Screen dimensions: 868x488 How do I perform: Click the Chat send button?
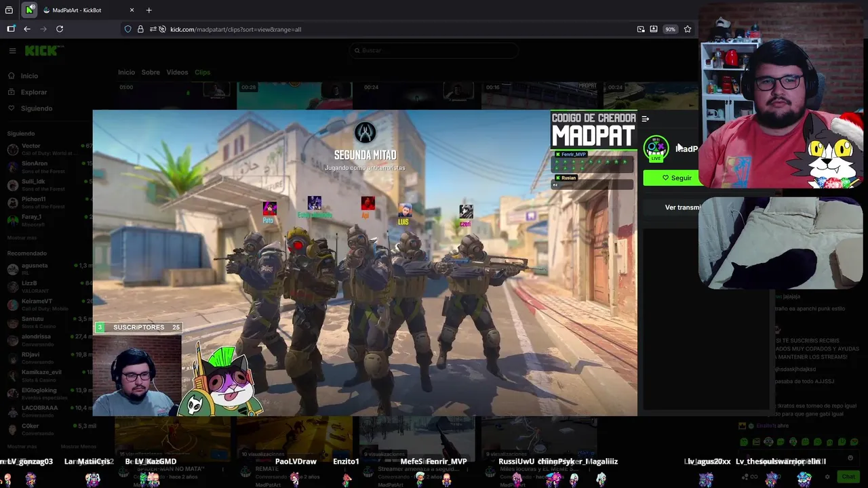pyautogui.click(x=848, y=476)
